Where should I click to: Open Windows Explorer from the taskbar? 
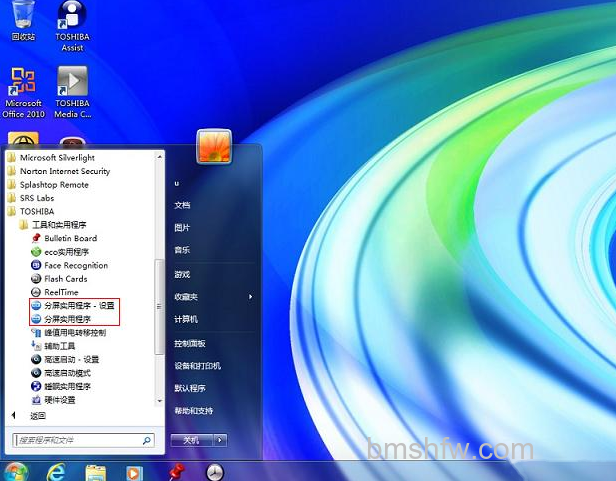tap(95, 473)
